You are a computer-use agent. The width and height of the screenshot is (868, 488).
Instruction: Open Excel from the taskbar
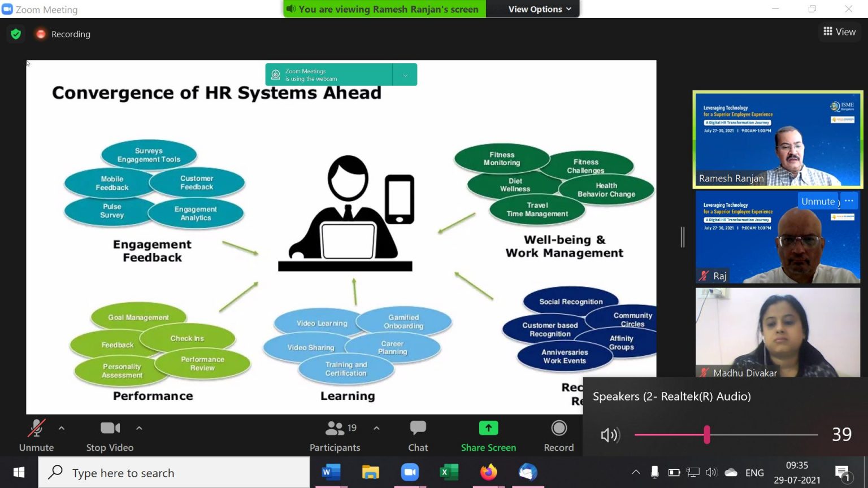tap(449, 472)
